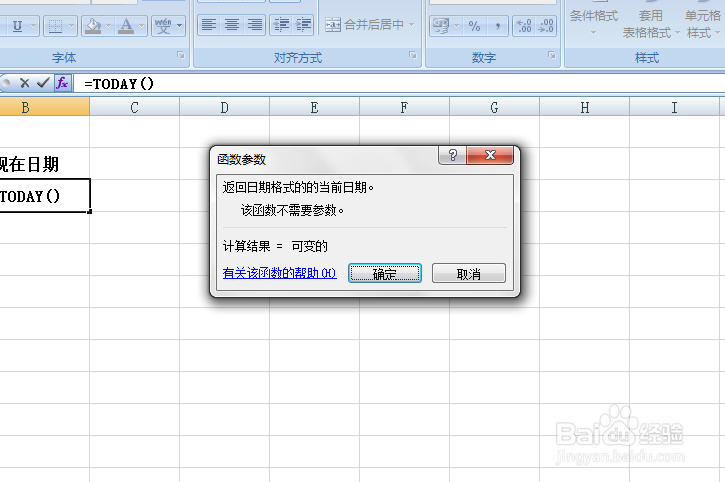Click the cell labeled 现在日期
This screenshot has width=725, height=482.
(x=44, y=164)
